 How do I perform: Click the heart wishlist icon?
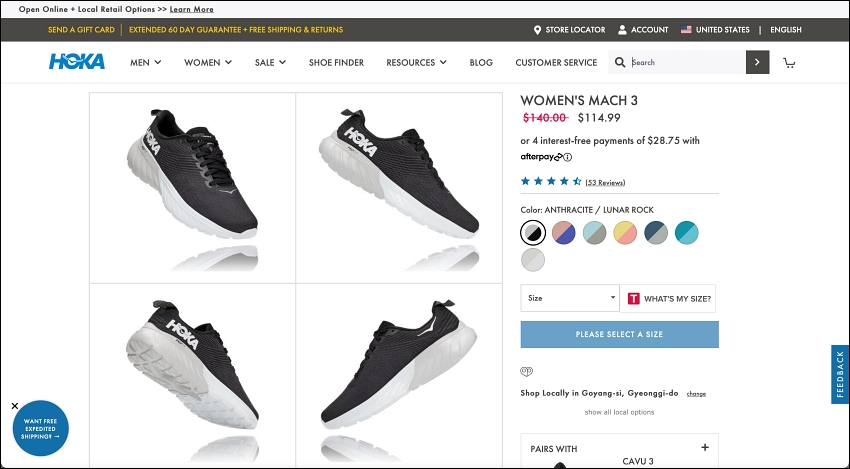click(x=526, y=371)
